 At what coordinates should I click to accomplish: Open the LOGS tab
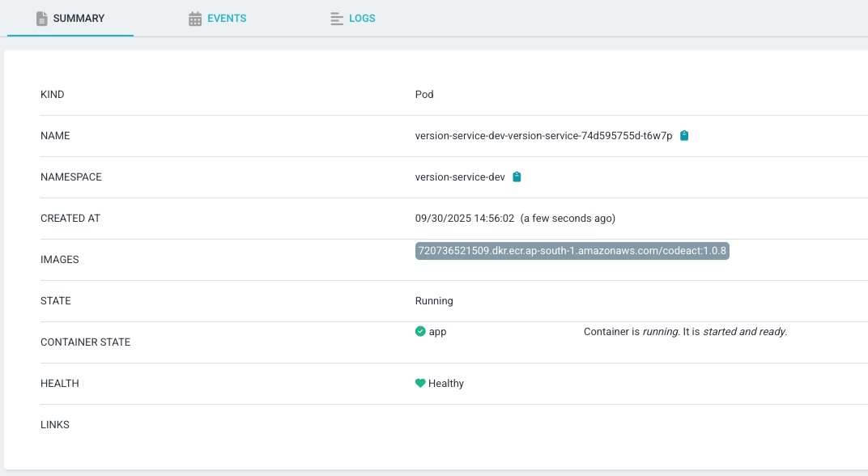click(x=362, y=19)
